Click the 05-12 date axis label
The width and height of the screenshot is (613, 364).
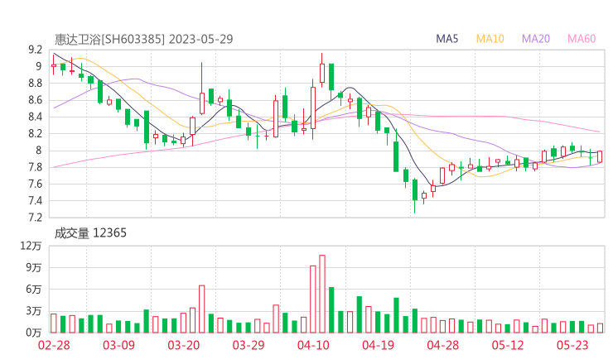tap(508, 345)
